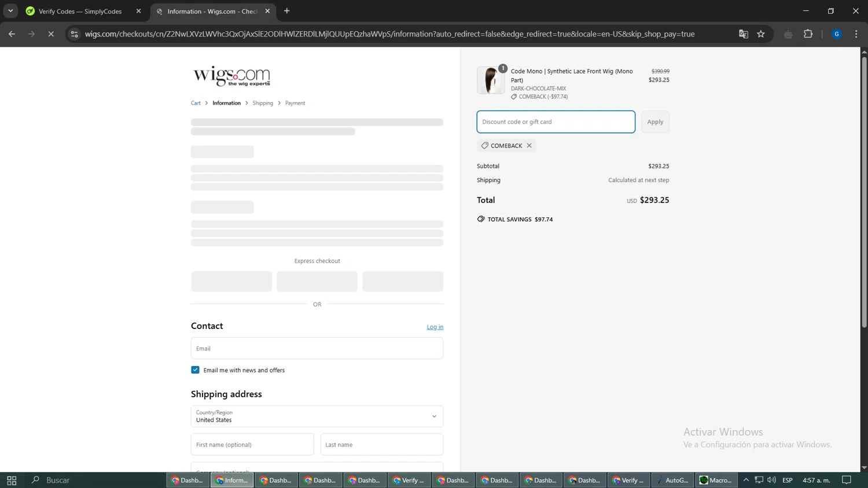The image size is (868, 488).
Task: Click the Discount code or gift card field
Action: click(x=556, y=122)
